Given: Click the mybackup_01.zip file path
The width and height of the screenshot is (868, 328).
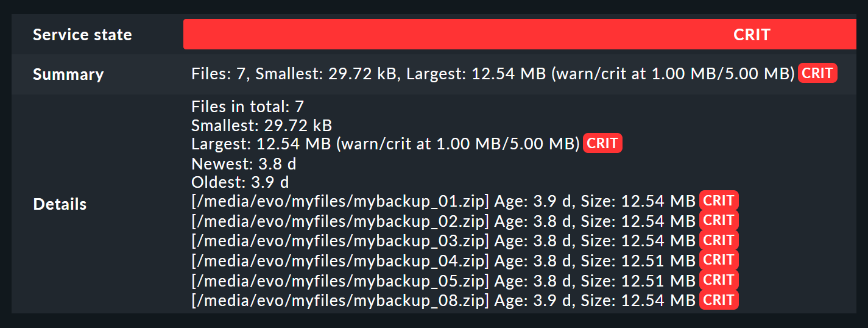Looking at the screenshot, I should tap(340, 201).
